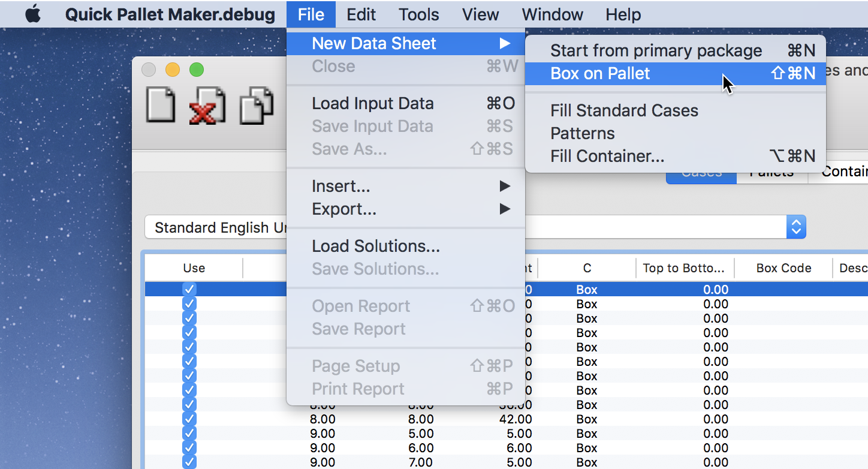Click the New Data Sheet menu entry
This screenshot has height=469, width=868.
point(406,43)
